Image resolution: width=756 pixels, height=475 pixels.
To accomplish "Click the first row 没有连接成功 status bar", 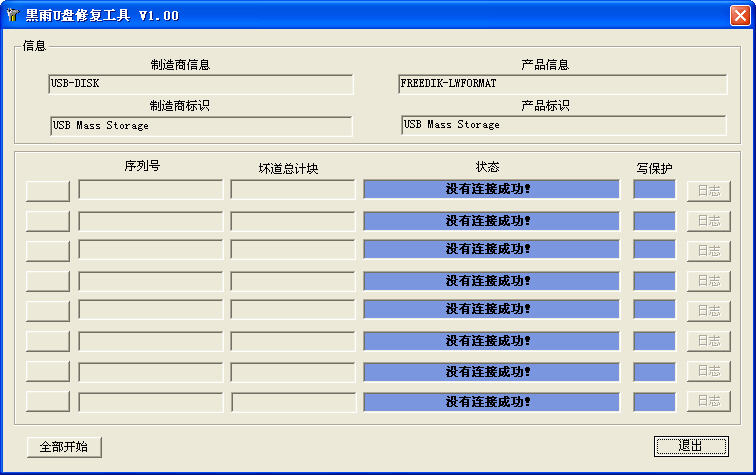I will point(491,189).
